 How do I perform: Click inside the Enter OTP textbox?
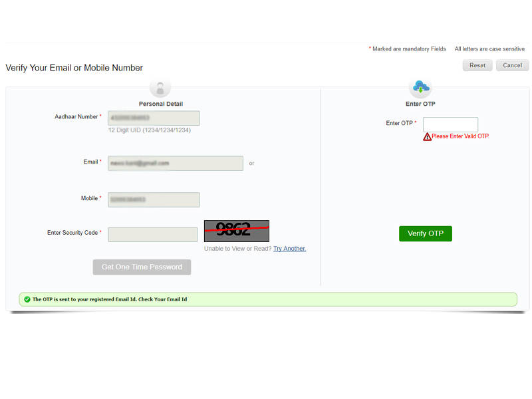coord(450,124)
